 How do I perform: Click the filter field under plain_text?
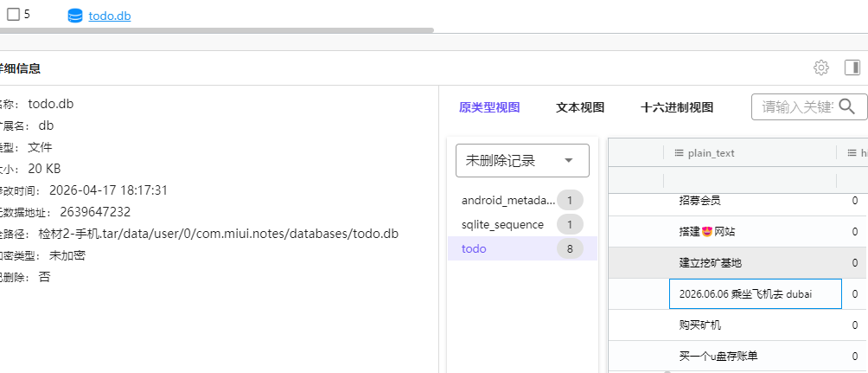pos(750,180)
